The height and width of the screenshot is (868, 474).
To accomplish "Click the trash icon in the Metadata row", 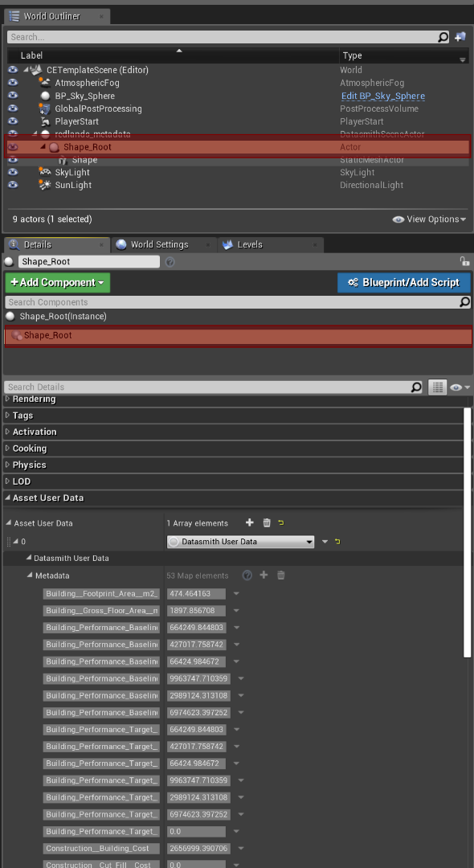I will (281, 575).
